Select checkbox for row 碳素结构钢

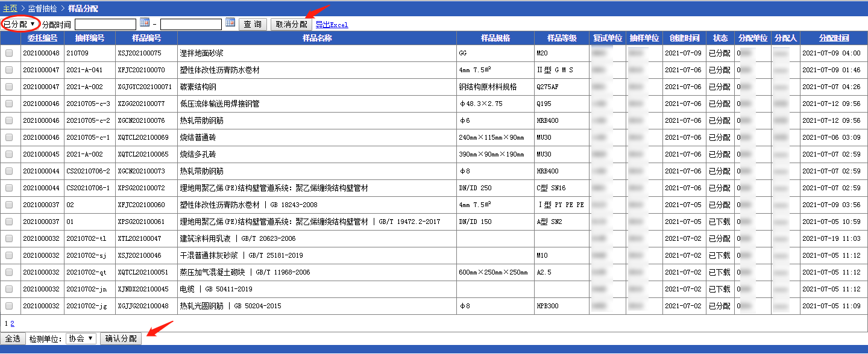coord(9,87)
